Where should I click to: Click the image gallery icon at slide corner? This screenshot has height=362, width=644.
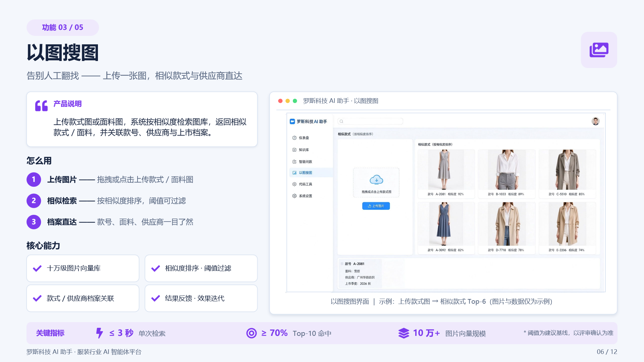click(599, 50)
